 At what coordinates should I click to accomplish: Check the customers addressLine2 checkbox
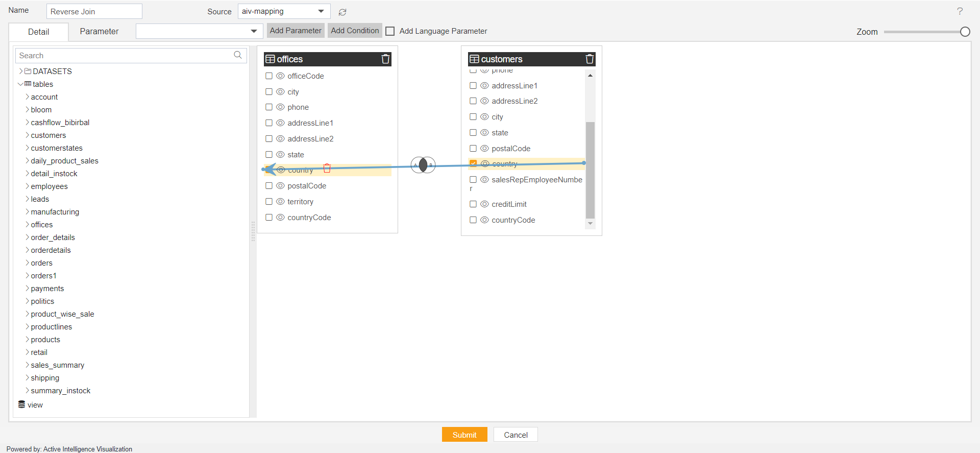[473, 101]
